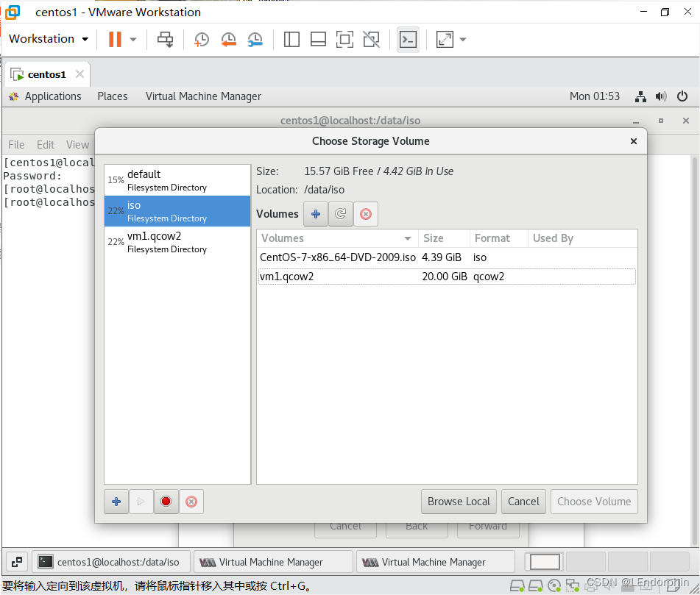The height and width of the screenshot is (595, 700).
Task: Enter full screen mode icon
Action: click(x=344, y=39)
